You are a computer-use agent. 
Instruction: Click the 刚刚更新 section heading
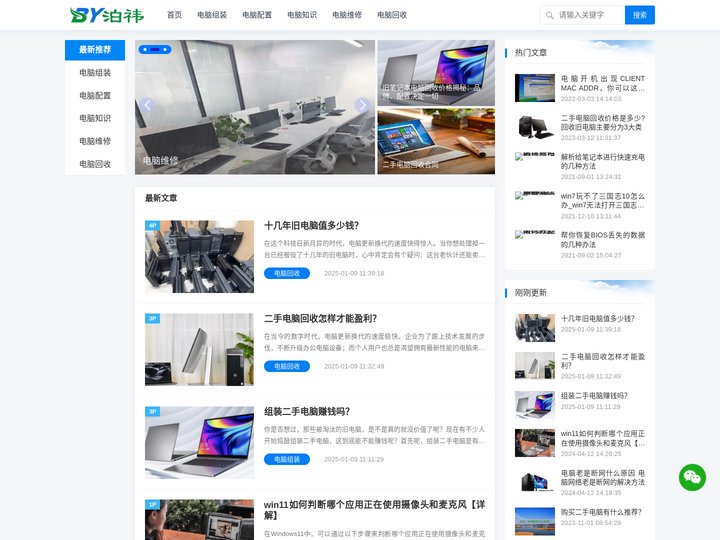click(x=531, y=293)
